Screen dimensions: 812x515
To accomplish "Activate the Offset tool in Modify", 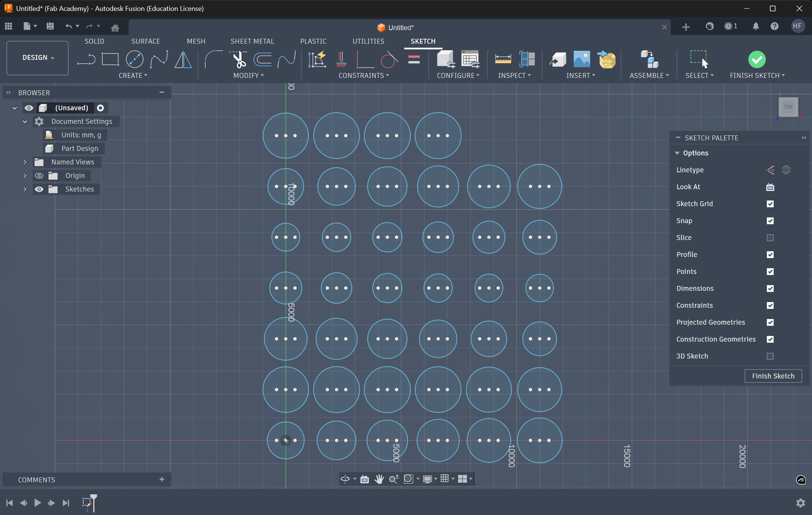I will click(263, 59).
